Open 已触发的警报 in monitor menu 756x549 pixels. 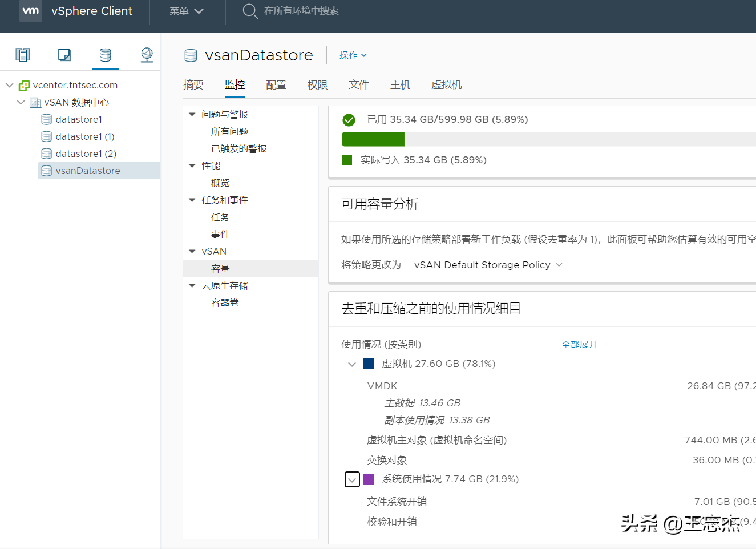(x=239, y=149)
